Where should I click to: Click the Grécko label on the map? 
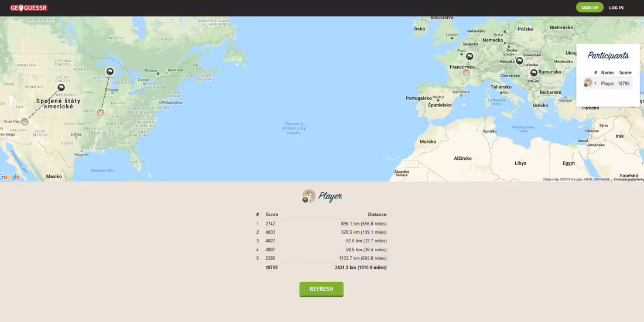540,105
